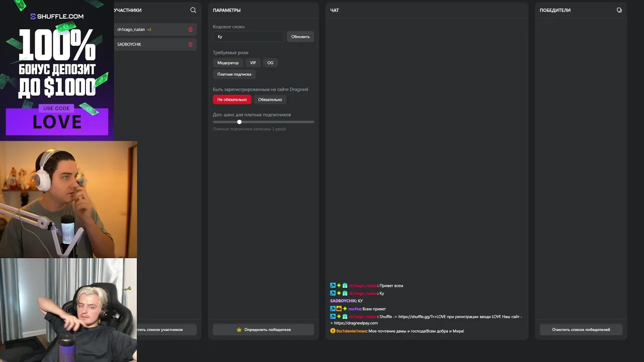Click the Победители panel header
Image resolution: width=644 pixels, height=362 pixels.
tap(555, 10)
